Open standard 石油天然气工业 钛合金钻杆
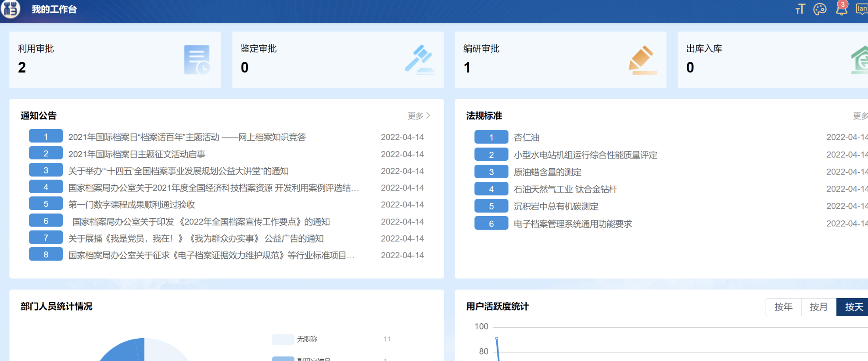868x361 pixels. pos(566,189)
